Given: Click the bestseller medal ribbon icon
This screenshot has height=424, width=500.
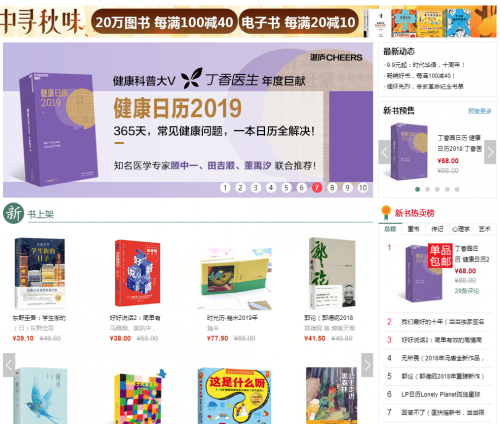Looking at the screenshot, I should pyautogui.click(x=386, y=213).
